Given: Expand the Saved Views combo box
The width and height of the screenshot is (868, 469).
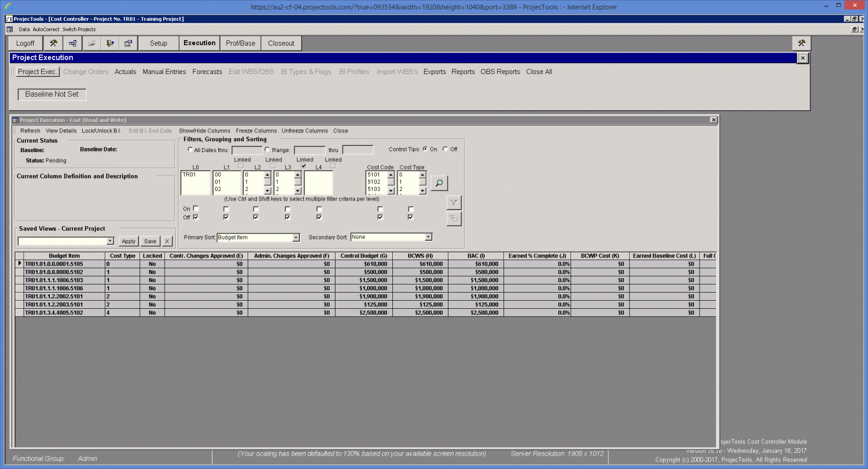Looking at the screenshot, I should [110, 241].
